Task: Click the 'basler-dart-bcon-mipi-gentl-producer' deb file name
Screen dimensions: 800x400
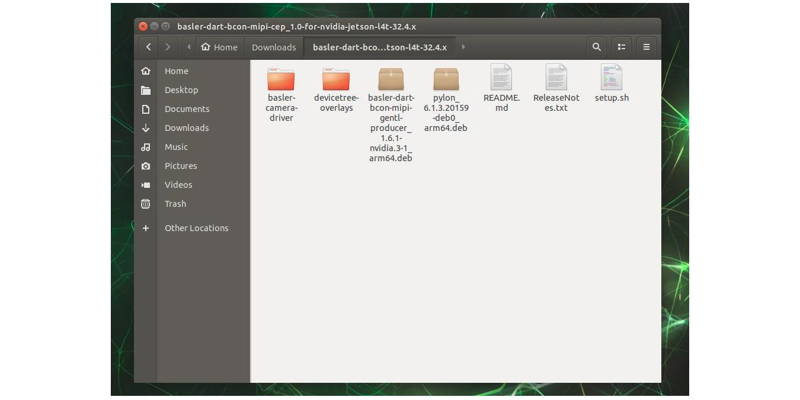Action: click(x=391, y=128)
